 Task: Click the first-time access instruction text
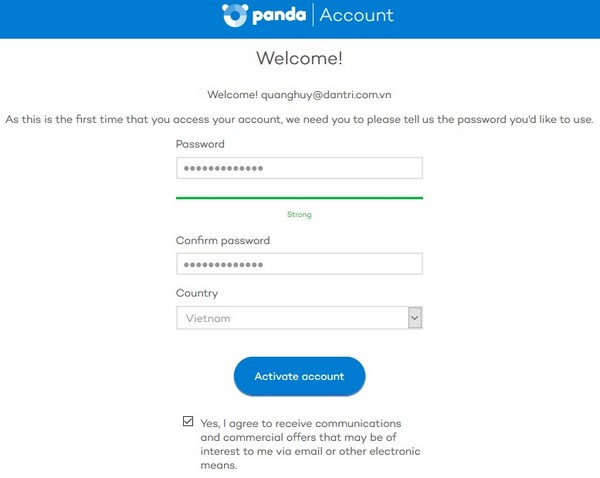click(x=299, y=119)
